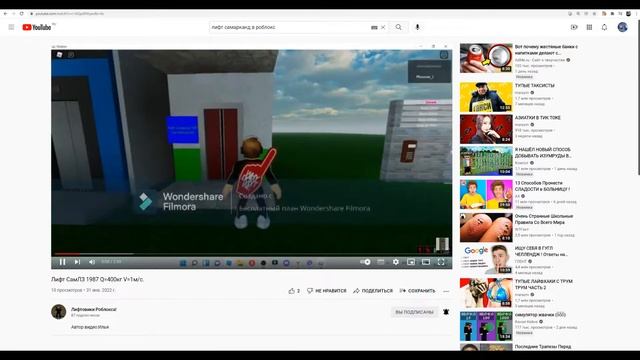Open the Лифтовики Роблокса channel name link
This screenshot has width=640, height=360.
(94, 309)
